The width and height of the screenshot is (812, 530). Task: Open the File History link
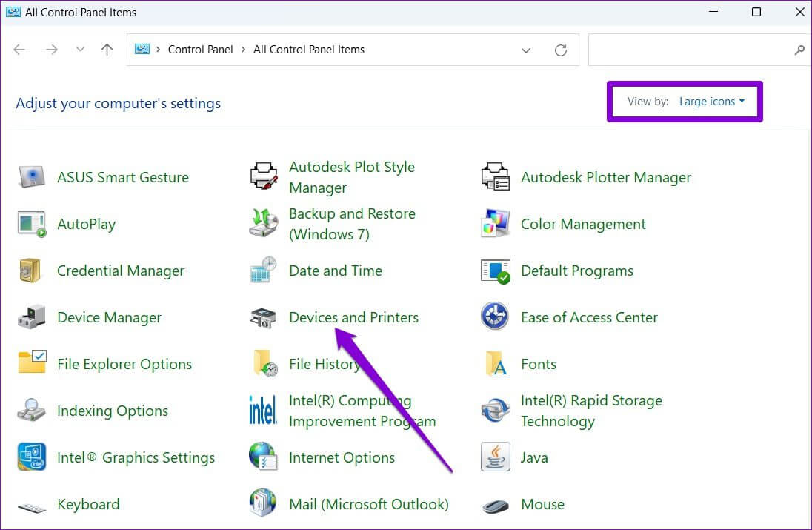pyautogui.click(x=325, y=364)
